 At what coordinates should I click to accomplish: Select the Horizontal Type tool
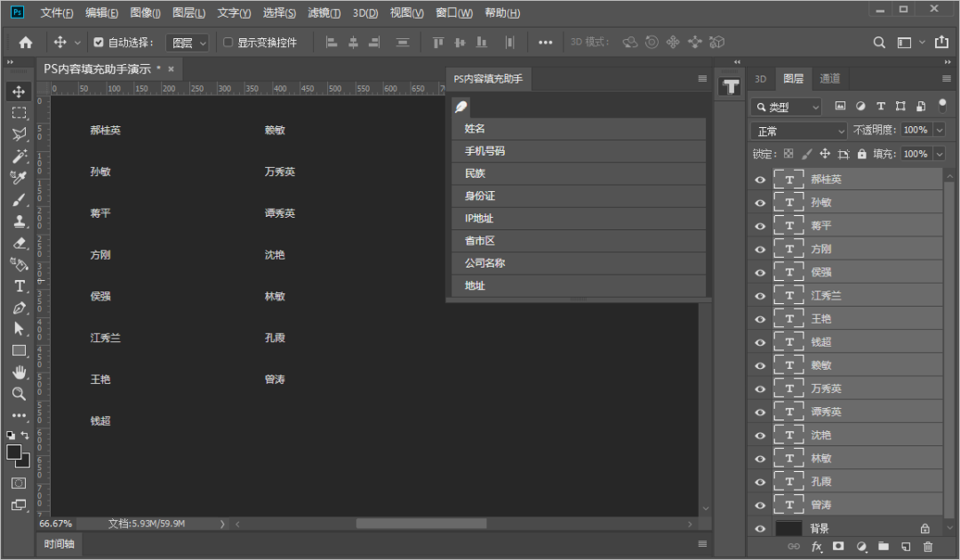[19, 286]
